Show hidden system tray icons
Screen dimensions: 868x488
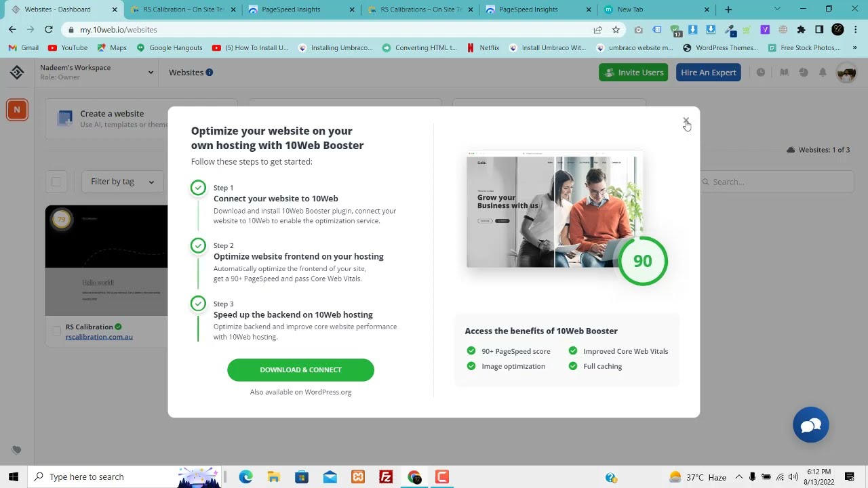click(738, 477)
